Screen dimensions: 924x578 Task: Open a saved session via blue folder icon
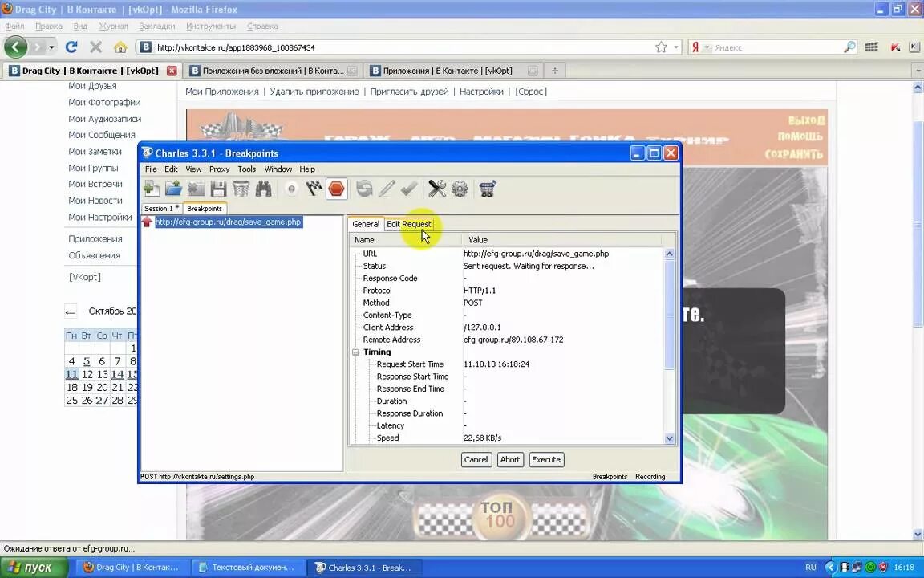click(x=173, y=189)
